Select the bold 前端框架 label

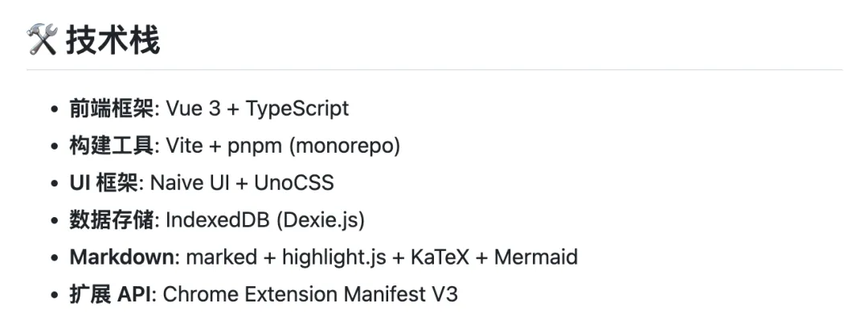[x=111, y=109]
